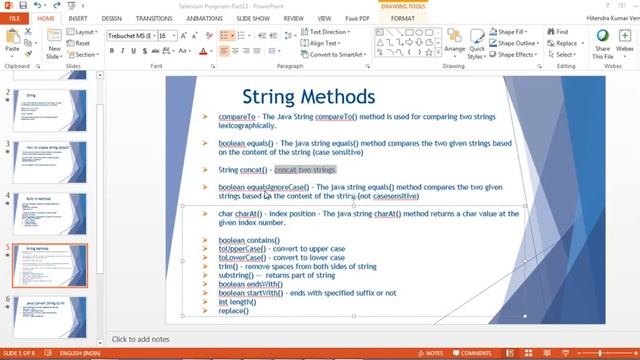
Task: Switch to the TRANSITIONS tab
Action: pos(154,18)
